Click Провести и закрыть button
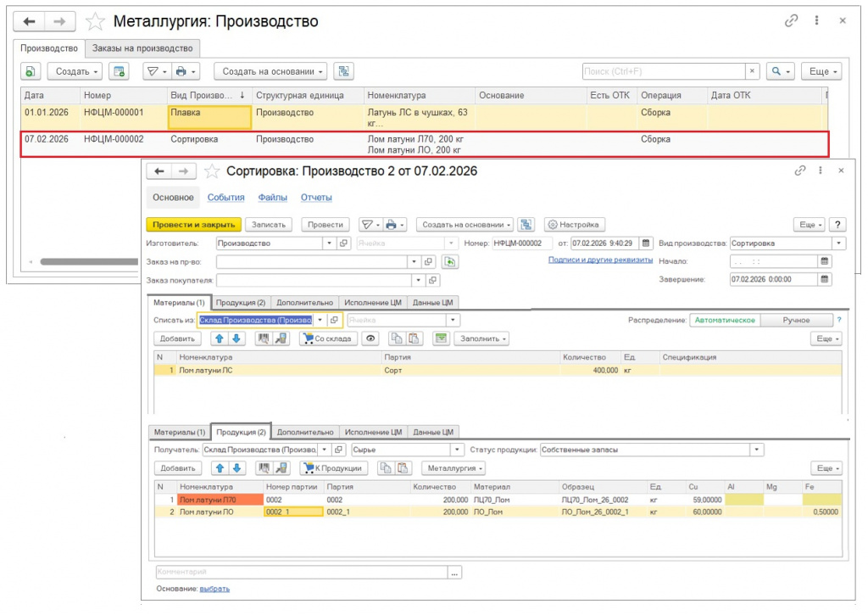This screenshot has height=615, width=868. coord(194,225)
